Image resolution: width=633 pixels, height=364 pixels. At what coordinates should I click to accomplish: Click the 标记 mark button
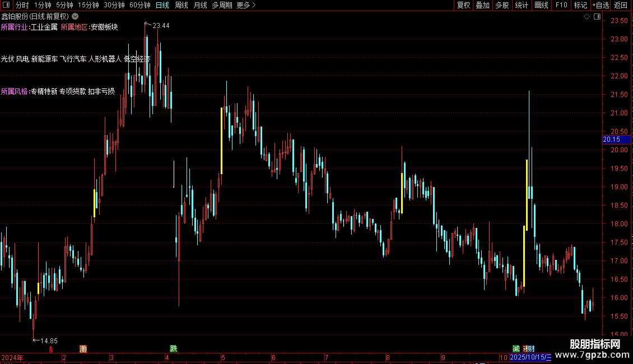[x=580, y=5]
